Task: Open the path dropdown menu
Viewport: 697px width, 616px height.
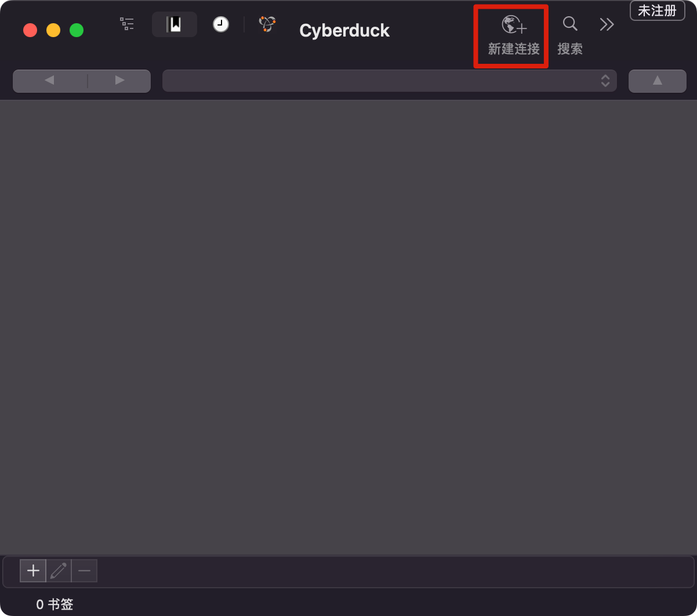Action: pos(389,81)
